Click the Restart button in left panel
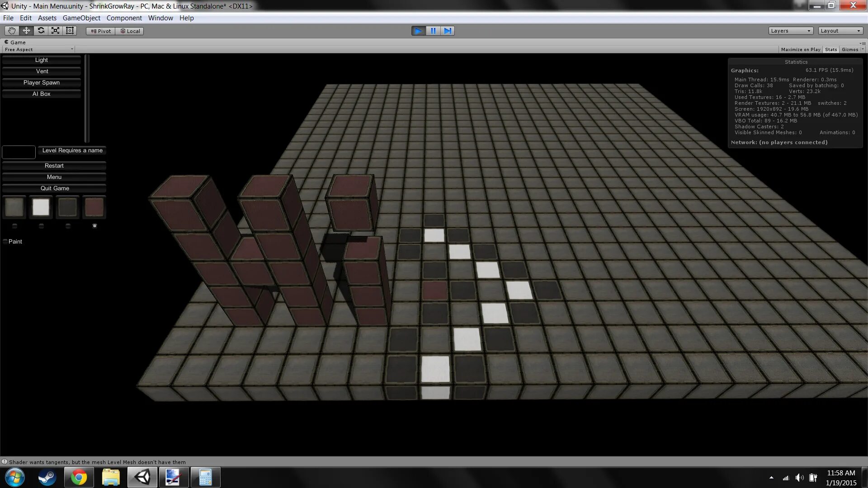The width and height of the screenshot is (868, 488). pyautogui.click(x=54, y=165)
